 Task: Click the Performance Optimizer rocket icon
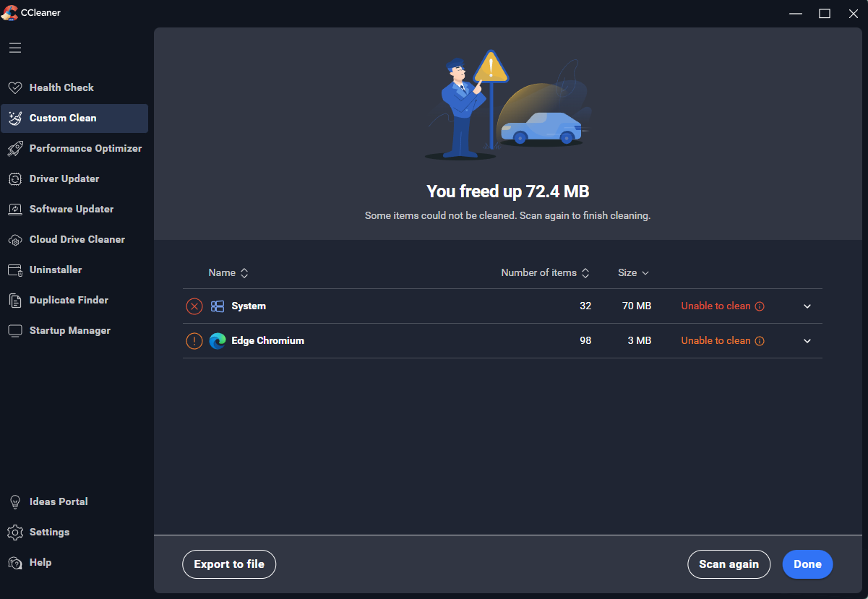tap(15, 148)
